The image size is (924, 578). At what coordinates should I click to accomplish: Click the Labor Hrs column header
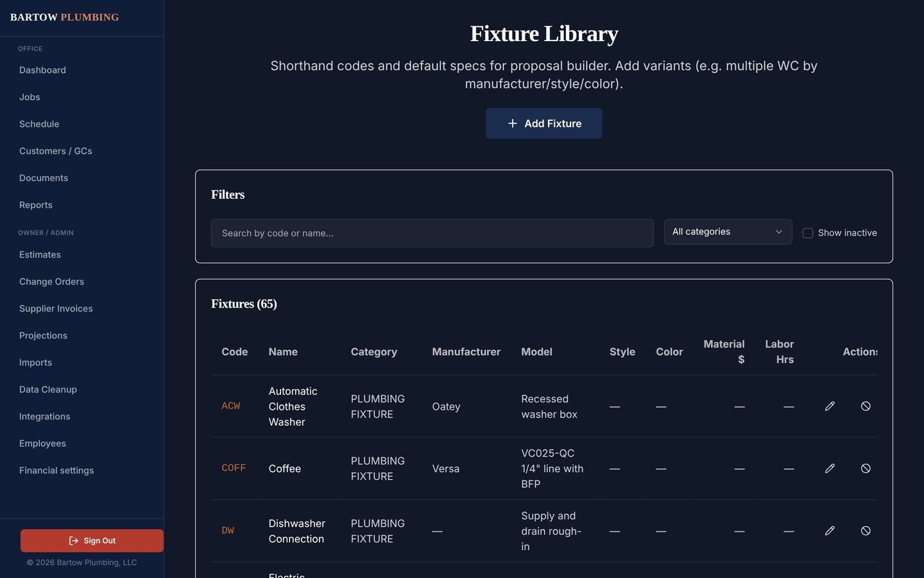[780, 352]
